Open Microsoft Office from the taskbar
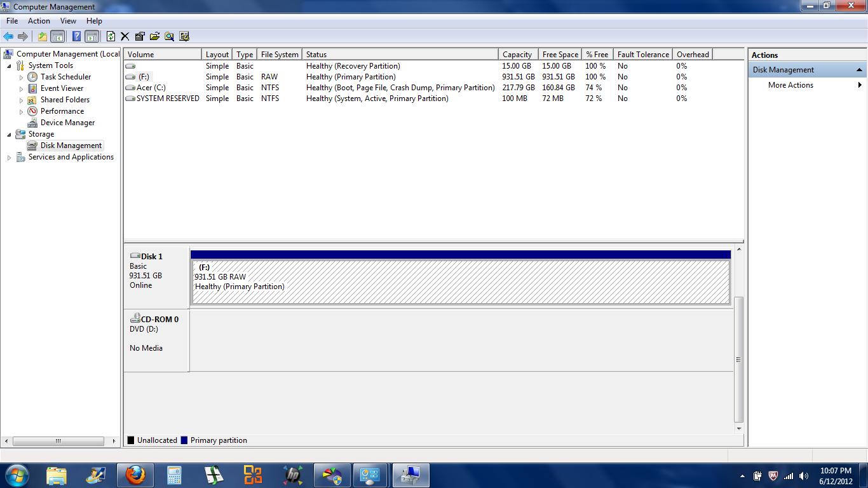Viewport: 868px width, 488px height. [253, 475]
